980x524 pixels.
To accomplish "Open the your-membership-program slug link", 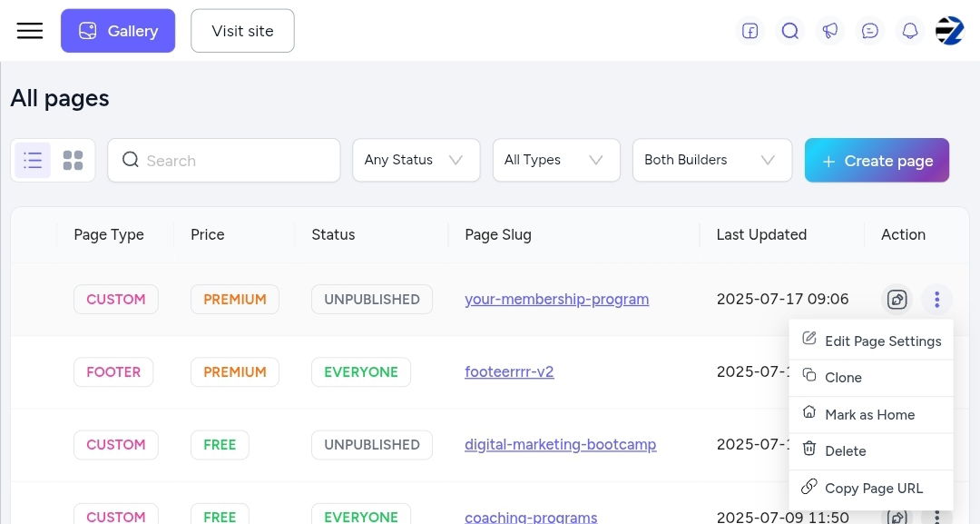I will [557, 300].
